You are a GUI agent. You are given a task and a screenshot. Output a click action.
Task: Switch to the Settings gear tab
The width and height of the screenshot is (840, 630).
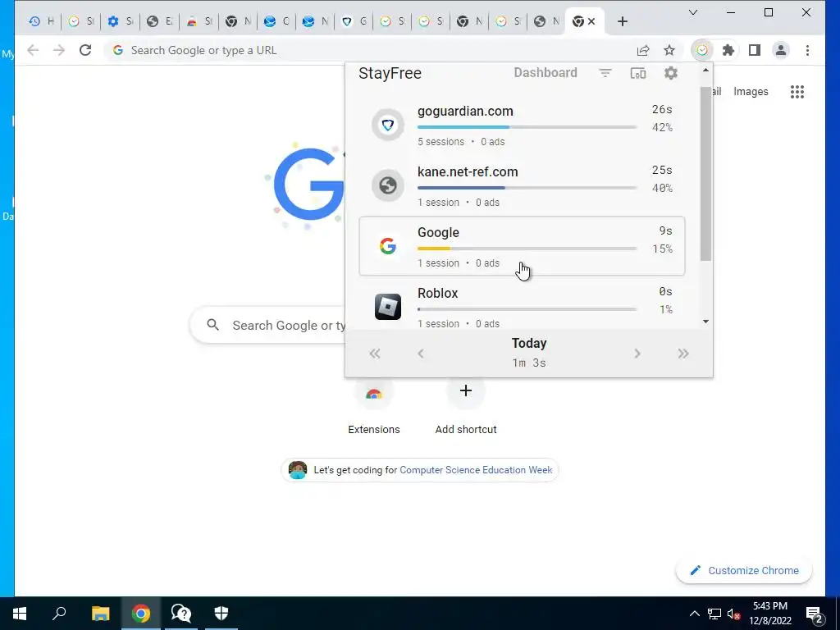click(120, 21)
